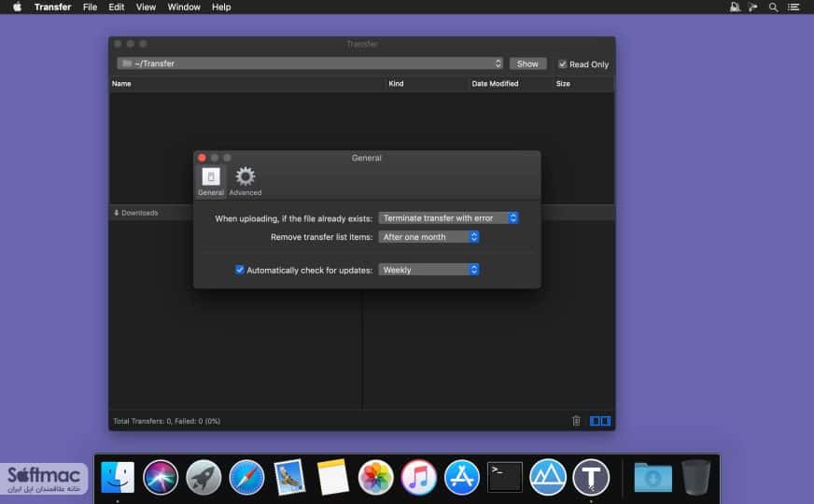This screenshot has width=814, height=504.
Task: Open the View menu
Action: pos(146,7)
